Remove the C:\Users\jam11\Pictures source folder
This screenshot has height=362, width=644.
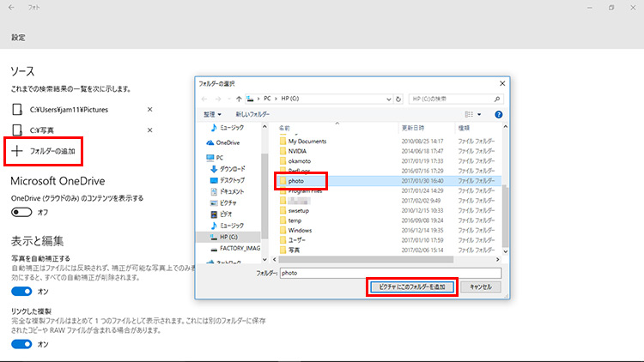[x=150, y=110]
